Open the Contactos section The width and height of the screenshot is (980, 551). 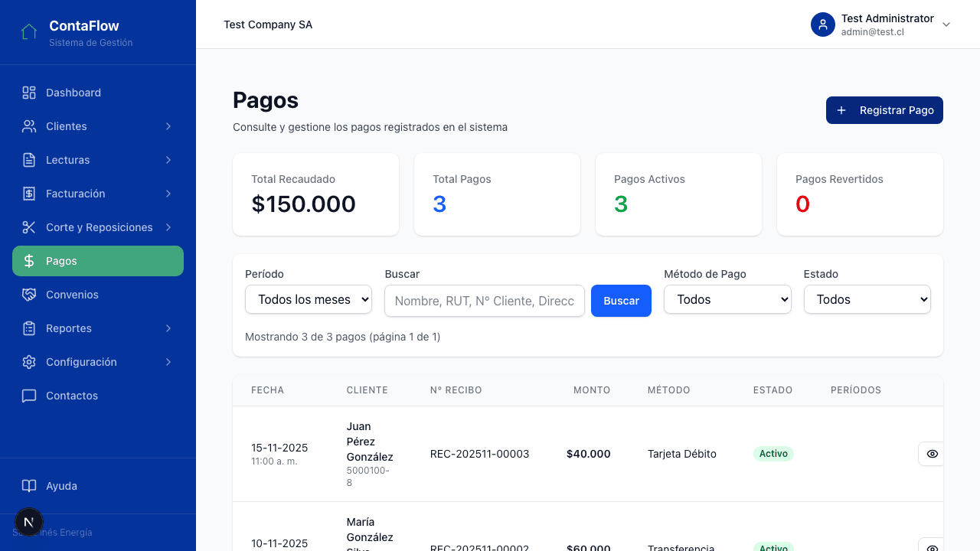[98, 396]
